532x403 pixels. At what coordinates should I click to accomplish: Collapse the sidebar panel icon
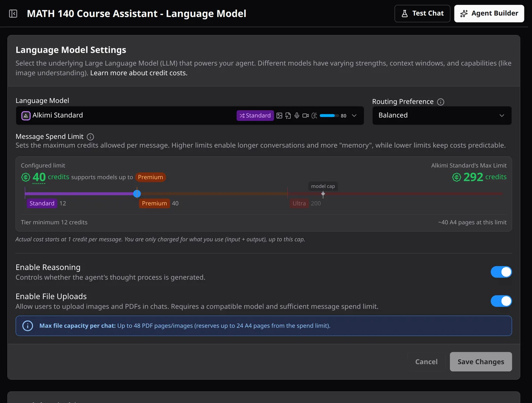tap(13, 14)
